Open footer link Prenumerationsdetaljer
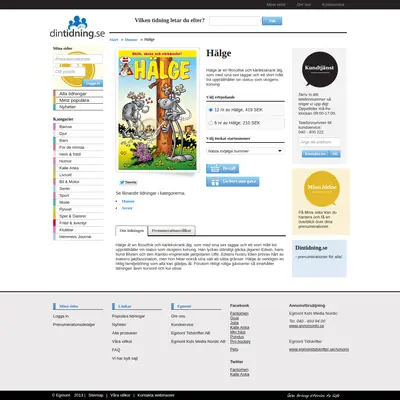 click(x=74, y=324)
